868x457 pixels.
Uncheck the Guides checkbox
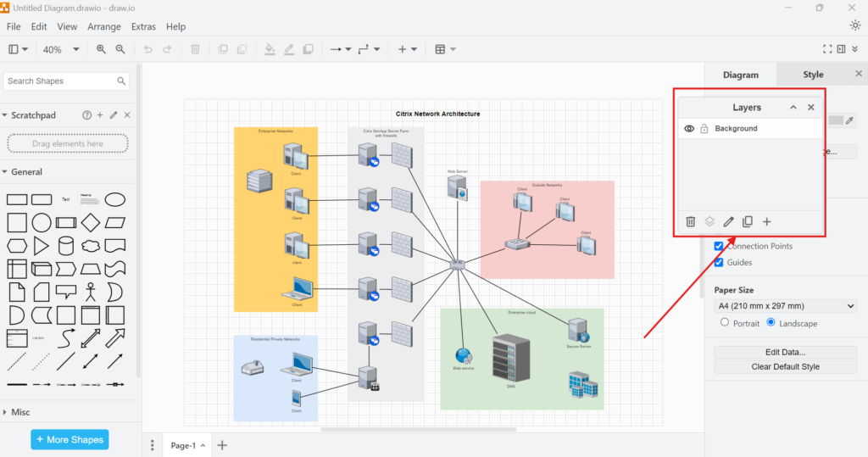click(719, 263)
